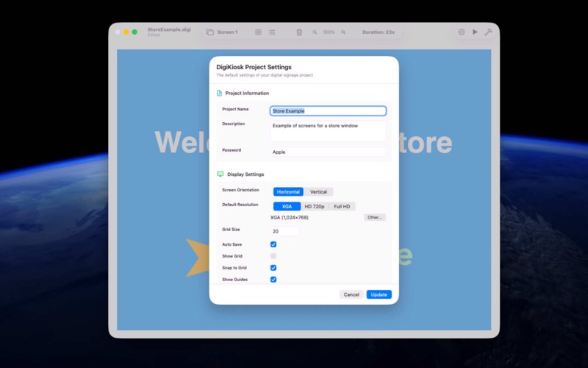
Task: Click the Project Information document icon
Action: click(x=219, y=93)
